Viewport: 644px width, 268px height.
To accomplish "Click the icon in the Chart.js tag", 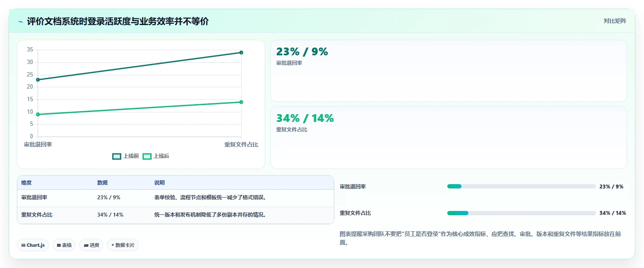I will (x=23, y=246).
